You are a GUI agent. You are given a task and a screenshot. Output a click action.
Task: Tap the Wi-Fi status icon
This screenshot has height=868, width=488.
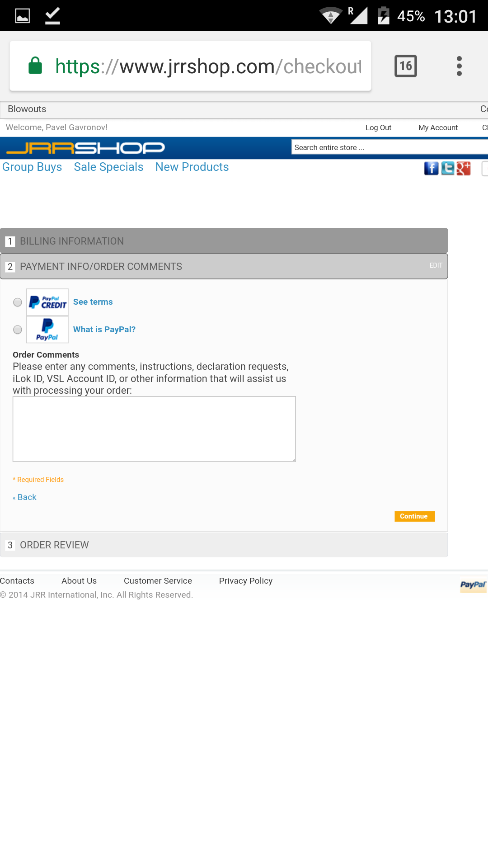point(331,16)
